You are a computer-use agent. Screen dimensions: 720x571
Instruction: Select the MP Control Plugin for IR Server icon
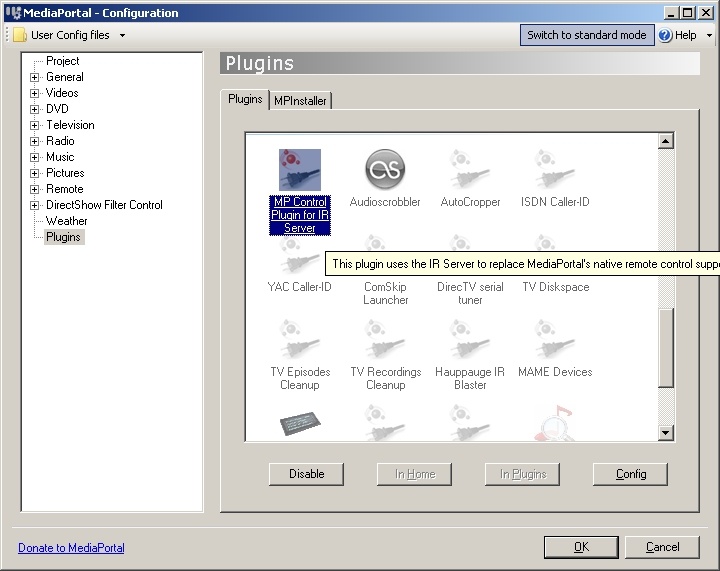pos(300,170)
